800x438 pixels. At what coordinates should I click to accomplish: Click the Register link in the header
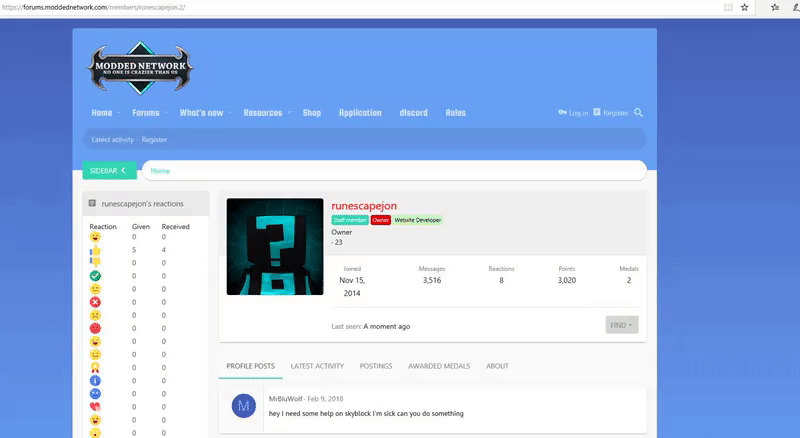616,113
